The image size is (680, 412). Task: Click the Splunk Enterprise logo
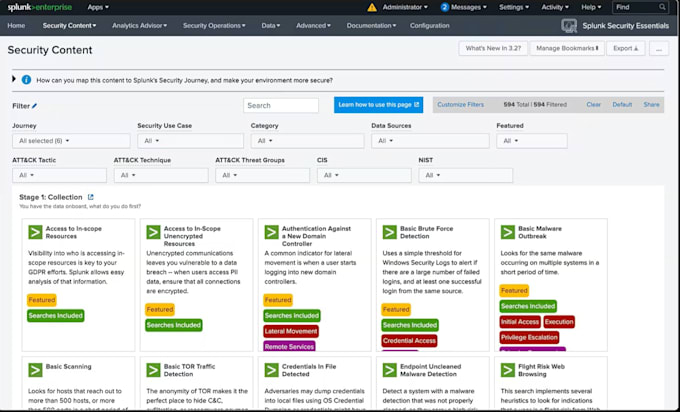click(x=39, y=7)
